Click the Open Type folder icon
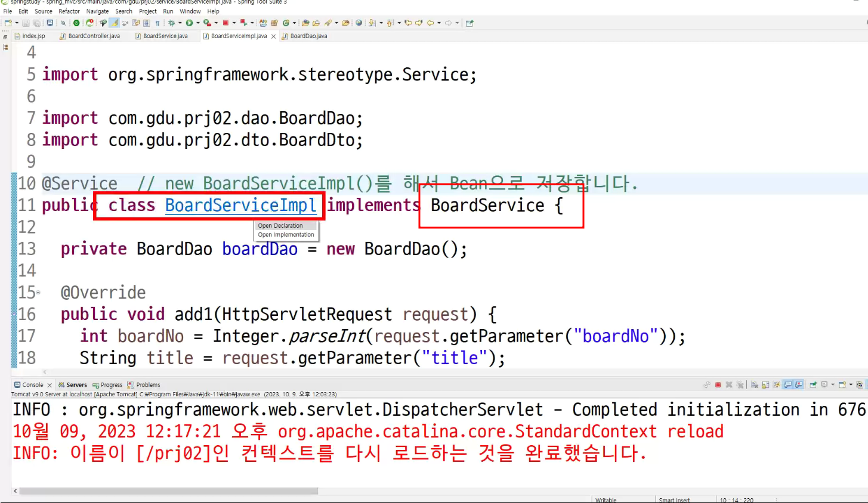This screenshot has height=503, width=868. [x=305, y=23]
